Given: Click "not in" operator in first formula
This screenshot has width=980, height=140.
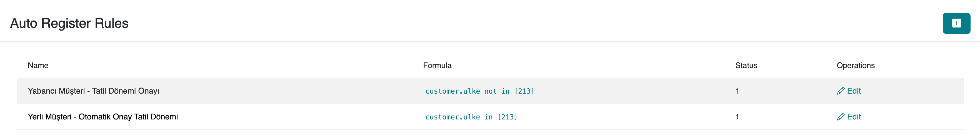Looking at the screenshot, I should click(496, 91).
